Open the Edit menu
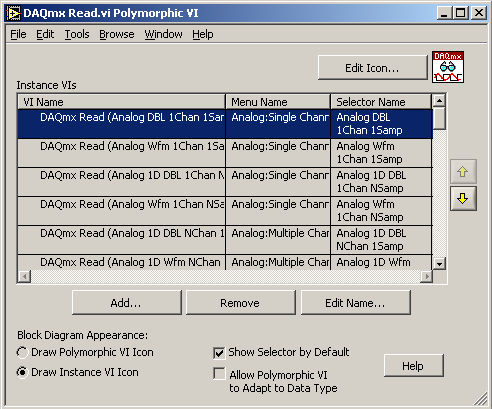This screenshot has width=492, height=409. click(x=45, y=34)
